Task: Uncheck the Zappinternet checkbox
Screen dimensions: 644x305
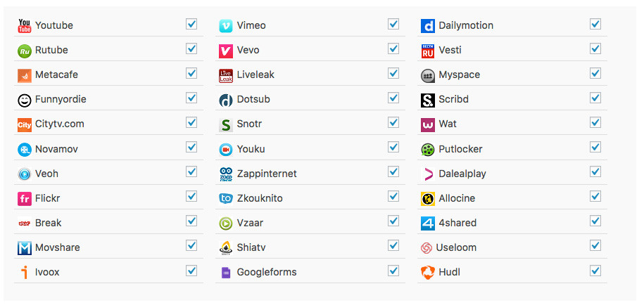Action: tap(393, 171)
